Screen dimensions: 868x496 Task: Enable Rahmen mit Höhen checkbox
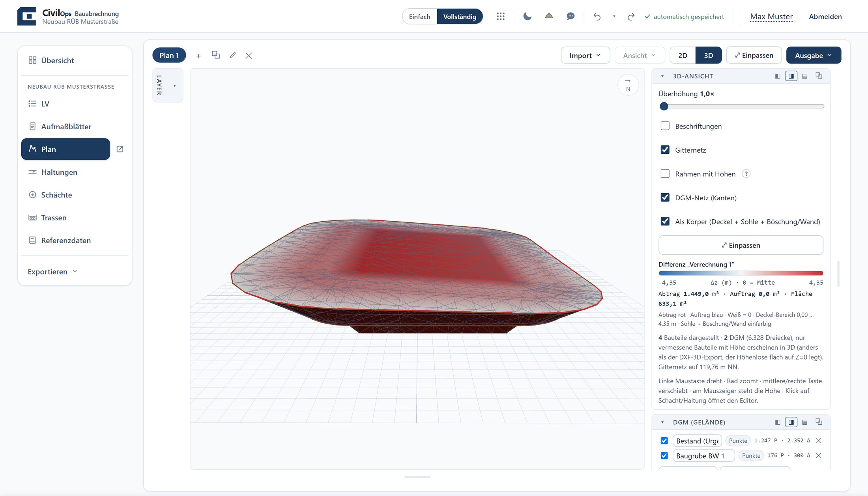665,173
